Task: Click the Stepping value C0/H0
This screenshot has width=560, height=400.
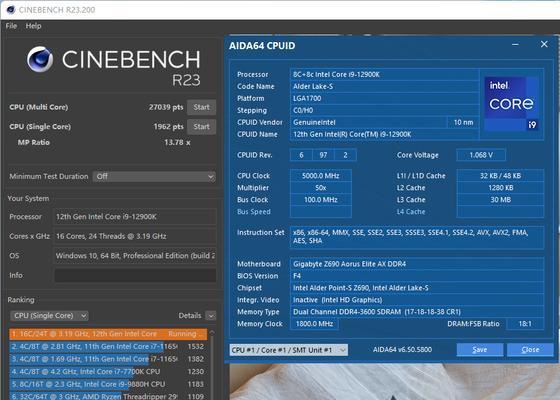Action: [384, 110]
